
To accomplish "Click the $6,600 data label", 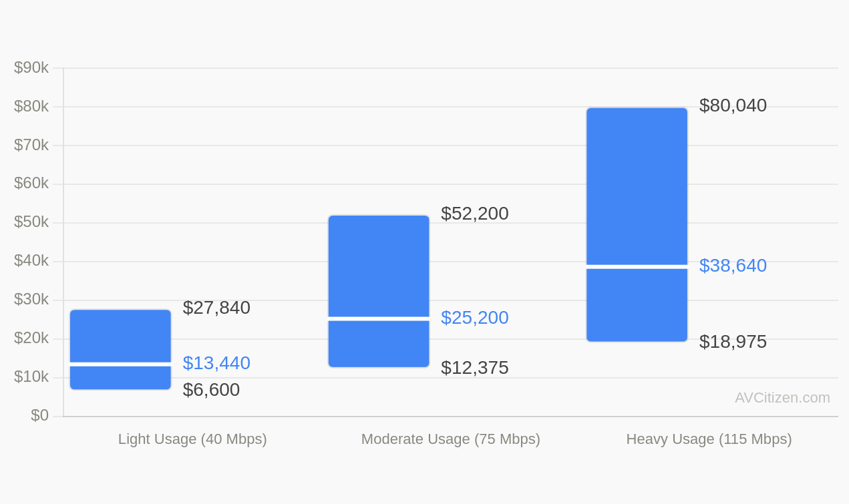I will pos(212,389).
